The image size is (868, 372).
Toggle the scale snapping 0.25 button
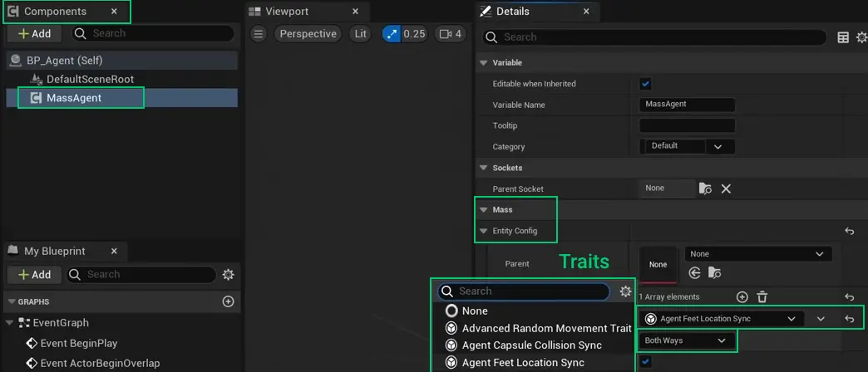click(405, 34)
